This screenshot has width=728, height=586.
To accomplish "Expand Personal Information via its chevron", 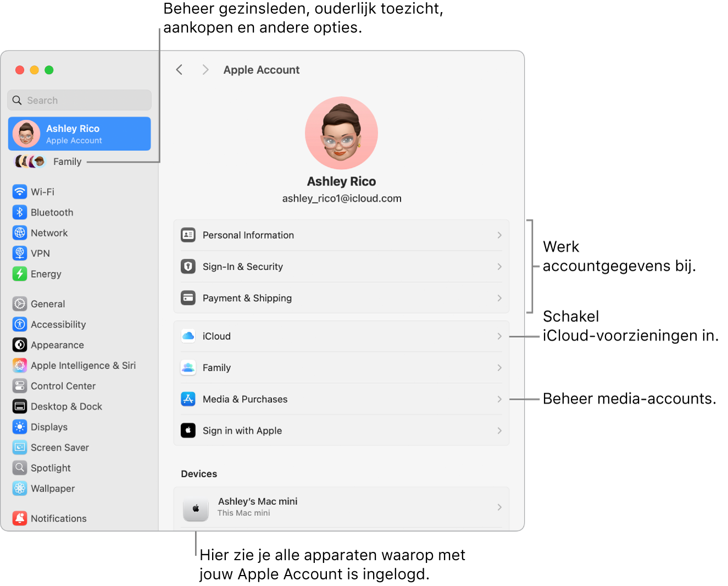I will tap(499, 235).
